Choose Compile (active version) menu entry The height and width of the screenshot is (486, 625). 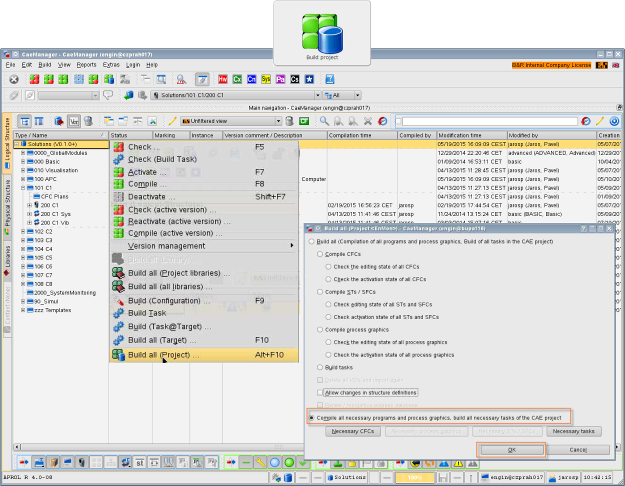[x=204, y=233]
